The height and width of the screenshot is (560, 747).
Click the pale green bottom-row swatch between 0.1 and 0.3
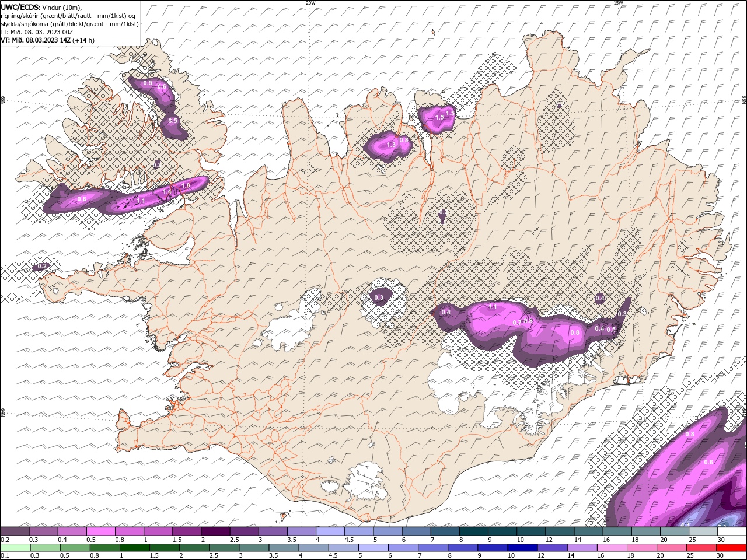click(16, 548)
